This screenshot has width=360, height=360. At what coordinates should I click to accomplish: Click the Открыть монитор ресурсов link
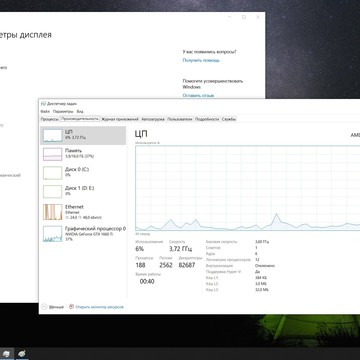pyautogui.click(x=99, y=307)
